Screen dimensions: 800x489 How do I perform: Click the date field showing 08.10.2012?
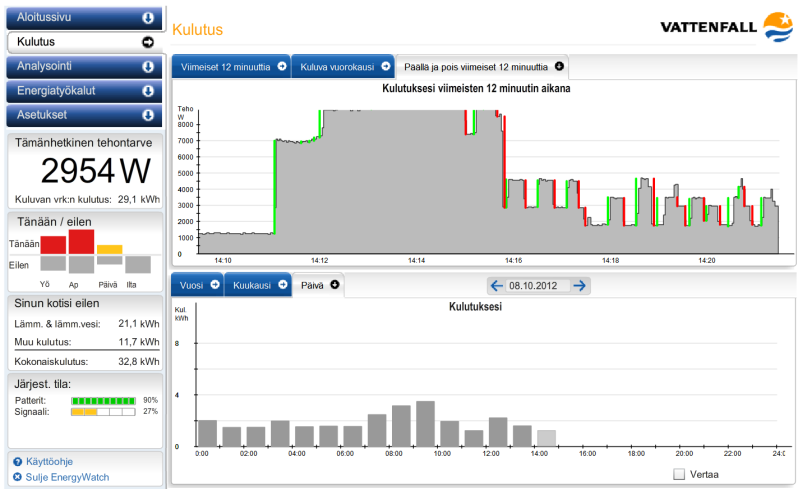538,286
